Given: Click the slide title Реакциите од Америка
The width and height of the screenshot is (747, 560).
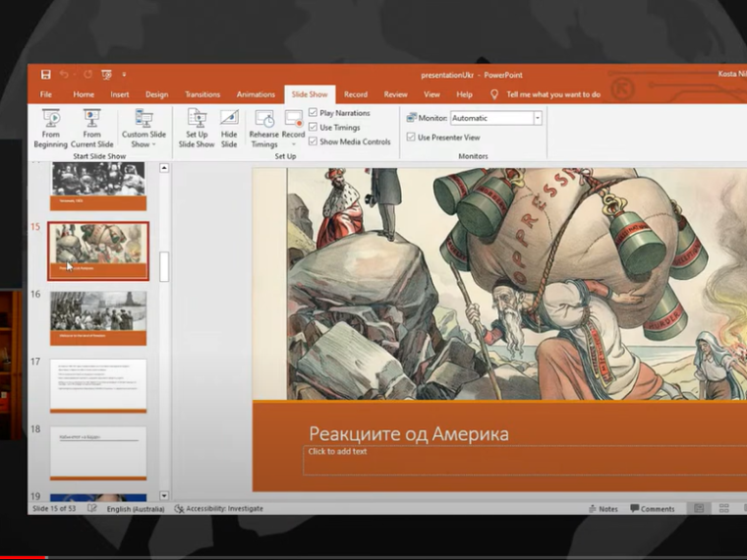Looking at the screenshot, I should pos(409,434).
